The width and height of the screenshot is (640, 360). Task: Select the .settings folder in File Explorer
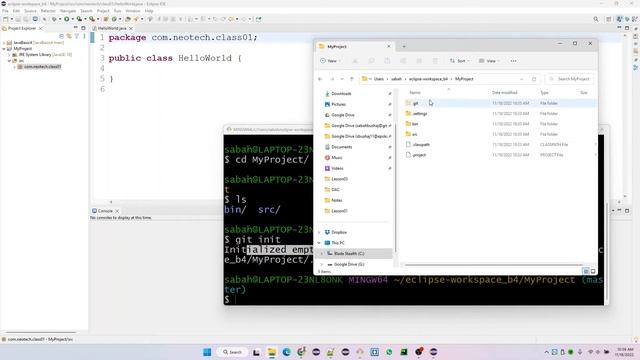[x=420, y=113]
